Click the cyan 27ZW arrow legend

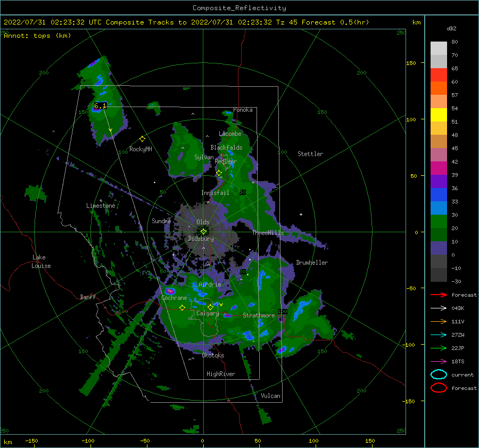(x=439, y=335)
